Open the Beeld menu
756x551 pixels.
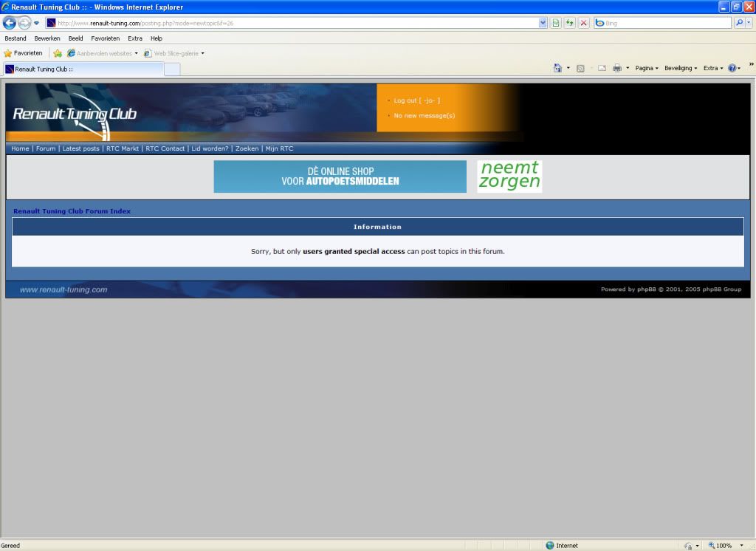pyautogui.click(x=76, y=38)
